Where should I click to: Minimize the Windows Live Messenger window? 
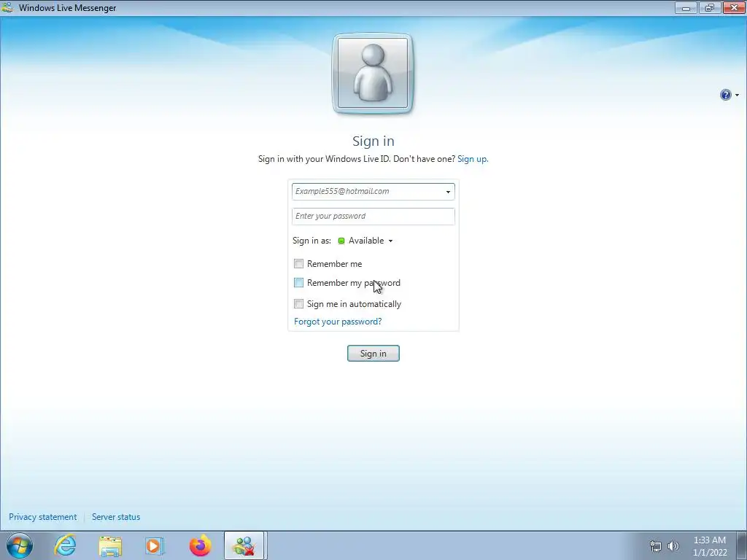coord(686,7)
